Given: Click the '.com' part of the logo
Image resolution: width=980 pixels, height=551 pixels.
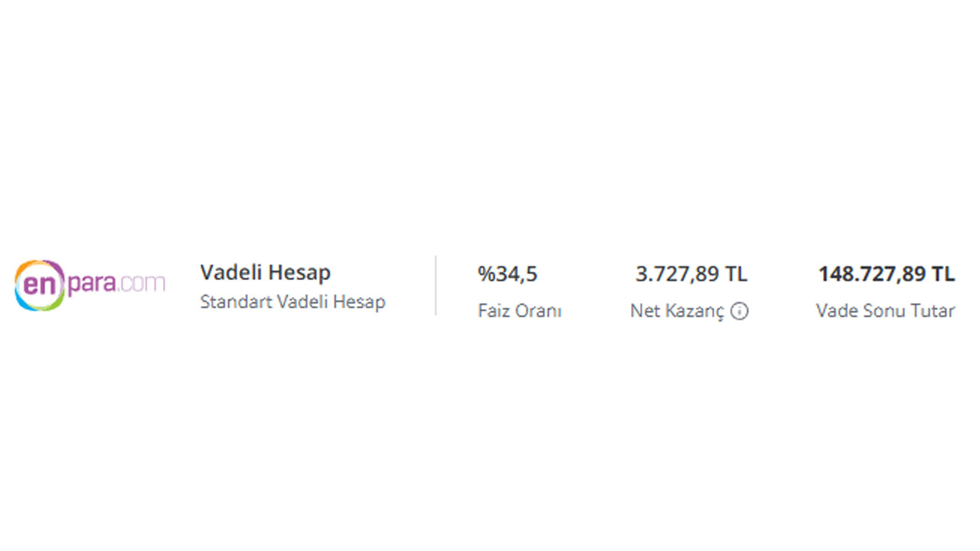Looking at the screenshot, I should click(x=141, y=283).
